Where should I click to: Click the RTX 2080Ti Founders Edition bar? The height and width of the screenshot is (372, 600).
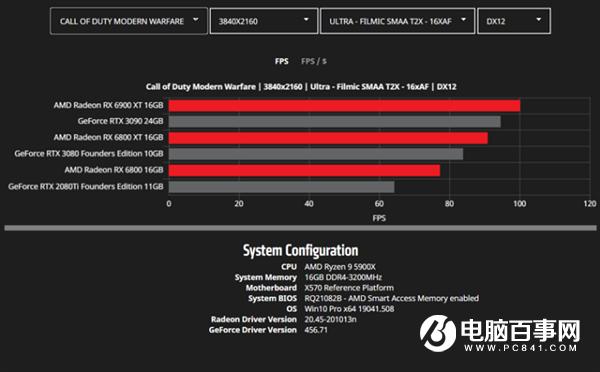pos(282,187)
